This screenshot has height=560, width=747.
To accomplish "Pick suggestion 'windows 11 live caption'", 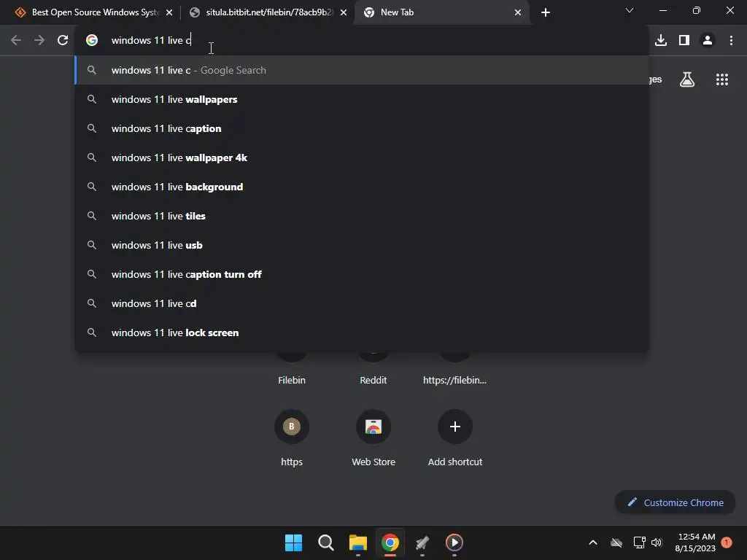I will point(362,128).
